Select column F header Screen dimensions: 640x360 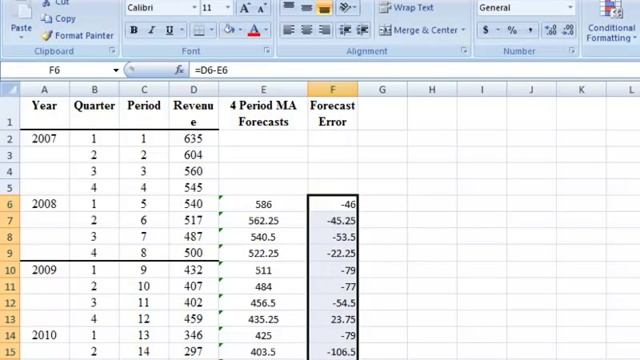click(x=333, y=89)
